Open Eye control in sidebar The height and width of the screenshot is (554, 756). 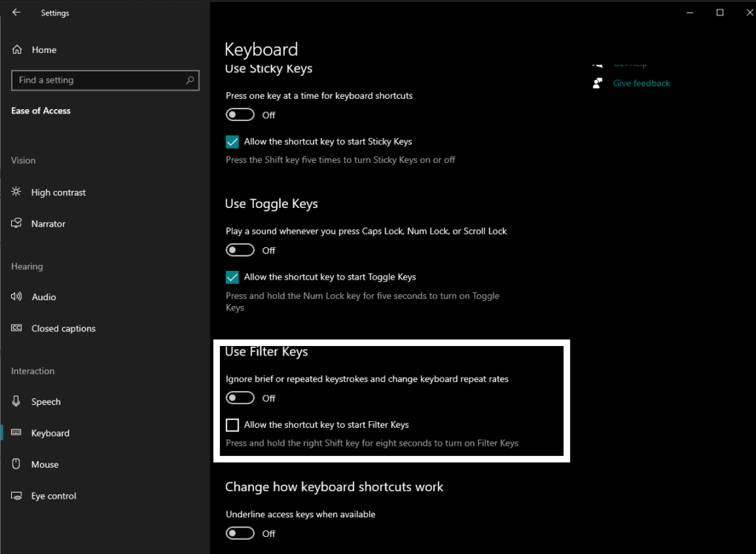[53, 496]
